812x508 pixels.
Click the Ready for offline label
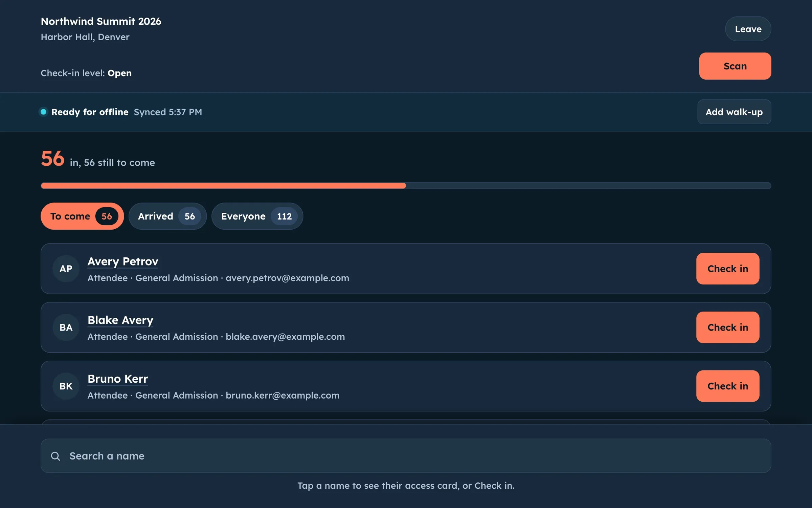point(90,112)
